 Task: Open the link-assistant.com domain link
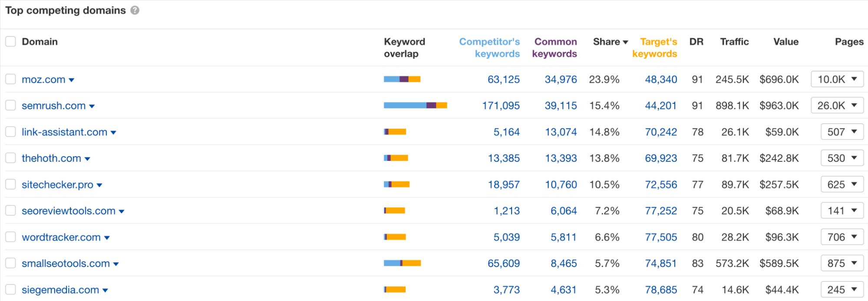coord(64,132)
